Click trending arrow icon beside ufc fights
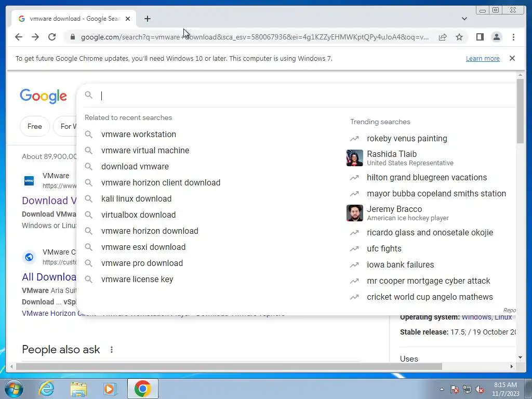 [354, 249]
